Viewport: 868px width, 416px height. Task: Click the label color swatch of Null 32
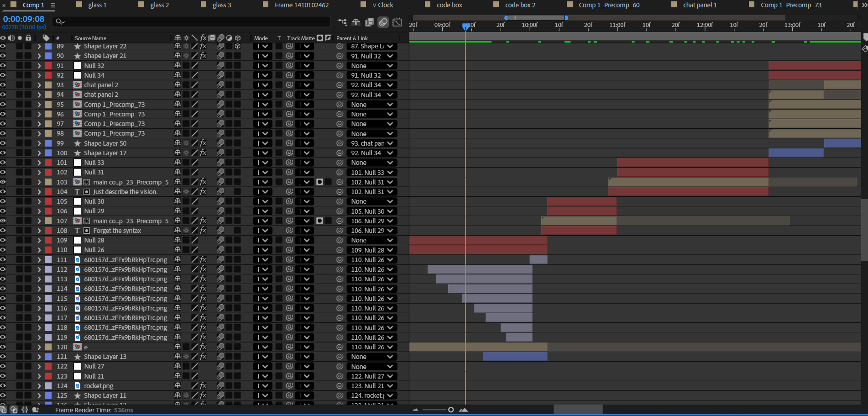click(x=48, y=66)
